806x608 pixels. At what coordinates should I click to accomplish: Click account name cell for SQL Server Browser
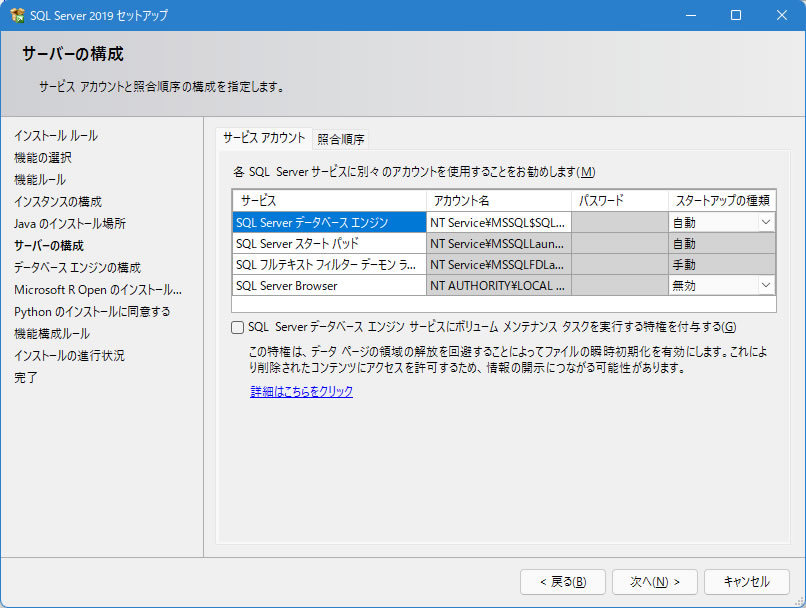click(499, 286)
